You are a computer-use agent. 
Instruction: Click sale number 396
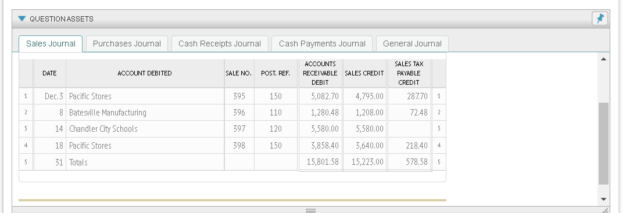[239, 113]
